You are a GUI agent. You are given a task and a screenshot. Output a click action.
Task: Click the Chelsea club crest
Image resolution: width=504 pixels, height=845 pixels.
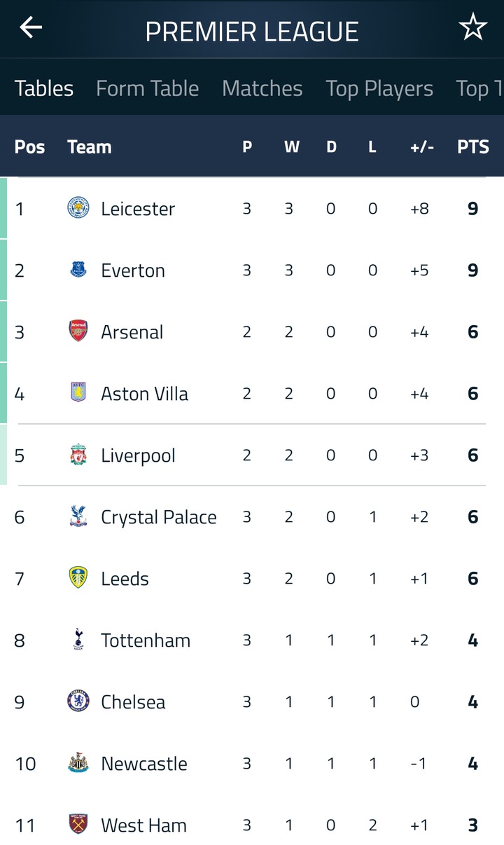coord(78,701)
